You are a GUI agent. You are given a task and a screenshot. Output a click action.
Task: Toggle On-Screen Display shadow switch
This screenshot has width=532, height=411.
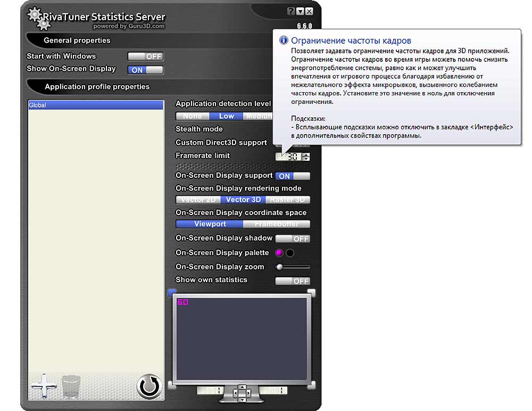[x=293, y=239]
